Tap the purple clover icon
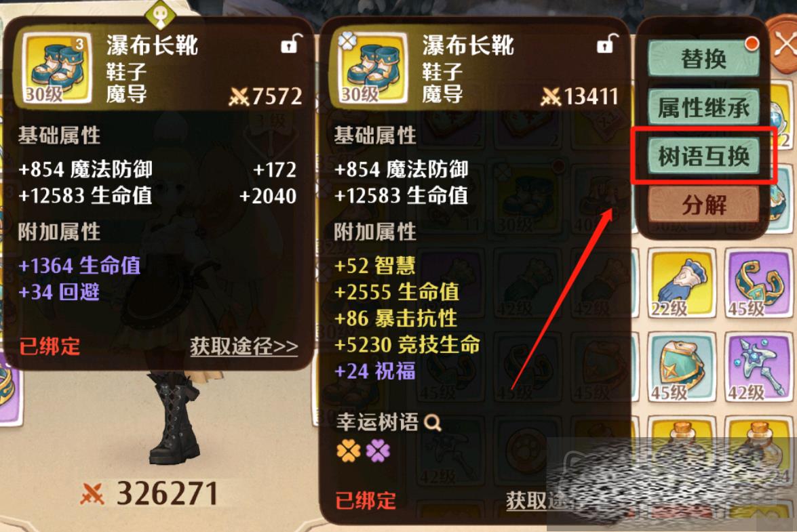The width and height of the screenshot is (797, 532). 378,450
